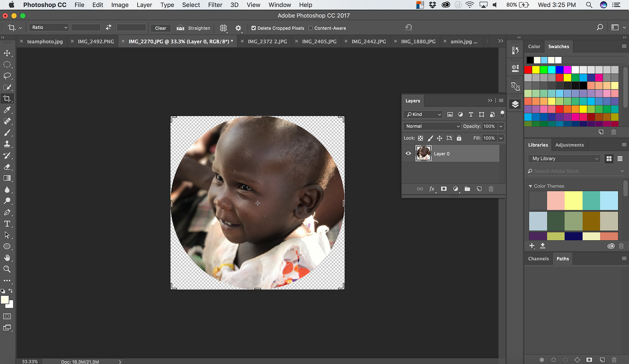The height and width of the screenshot is (364, 629).
Task: Uncheck Delete Cropped Pixels
Action: click(254, 28)
